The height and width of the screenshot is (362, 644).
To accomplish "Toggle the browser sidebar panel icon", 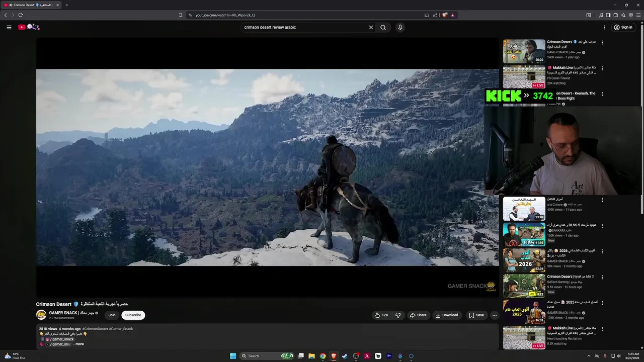I will point(608,15).
